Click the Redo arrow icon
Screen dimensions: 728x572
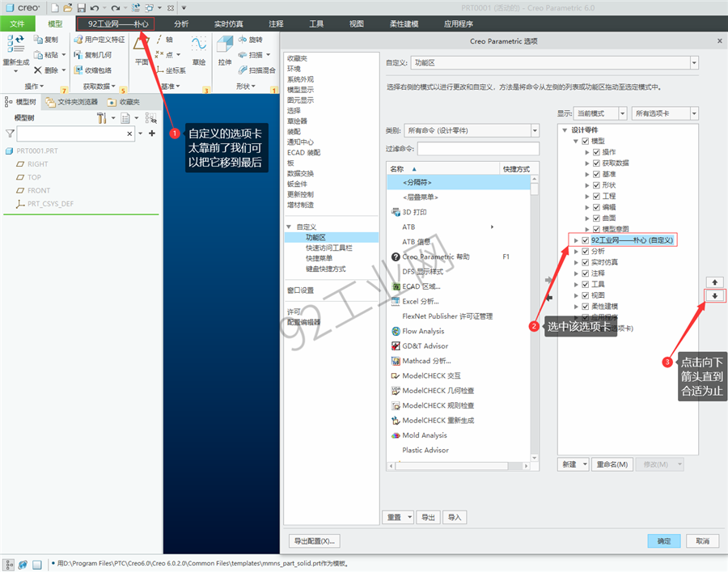pos(115,8)
